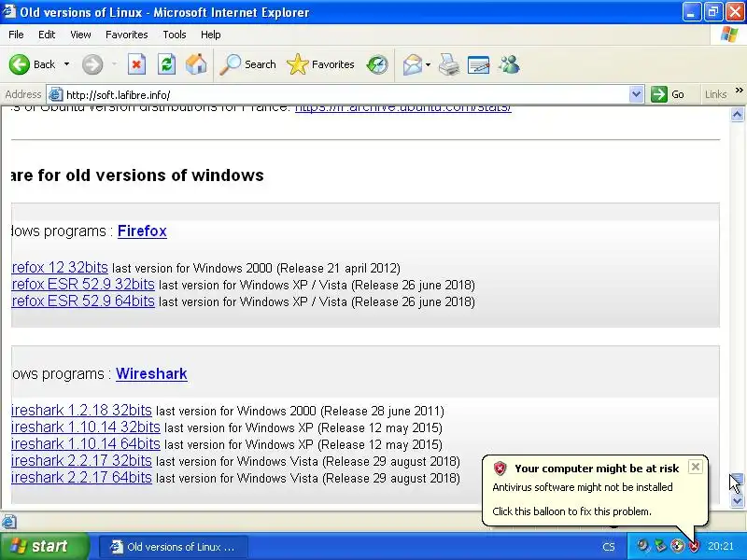Open the archive.ubuntu.com stats link

tap(403, 109)
